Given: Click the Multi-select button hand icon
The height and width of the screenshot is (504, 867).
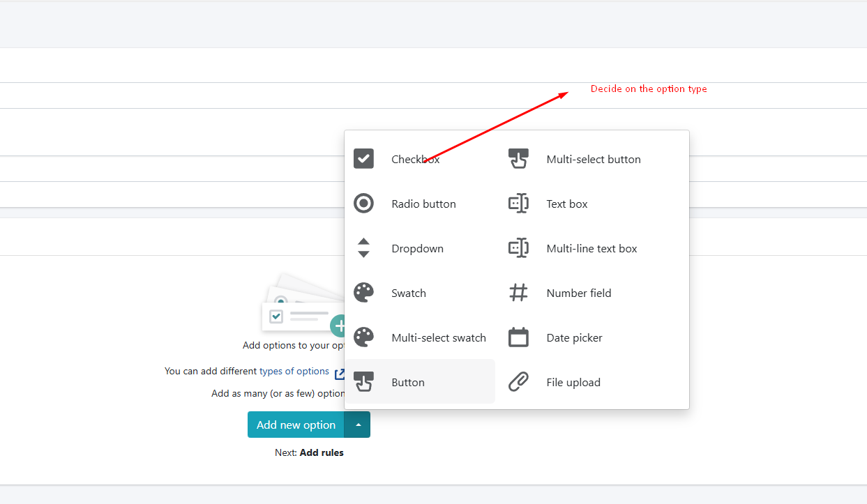Looking at the screenshot, I should [x=518, y=159].
